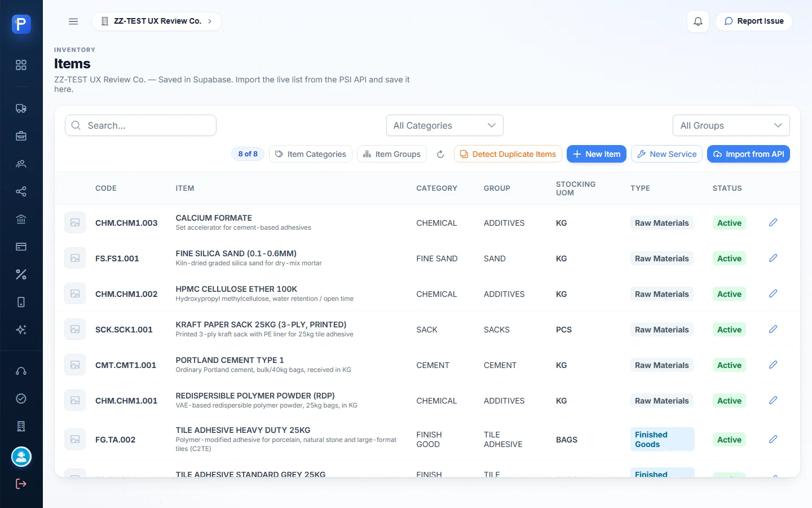The image size is (812, 508).
Task: Click the Portland Cement image thumbnail placeholder
Action: pyautogui.click(x=75, y=365)
